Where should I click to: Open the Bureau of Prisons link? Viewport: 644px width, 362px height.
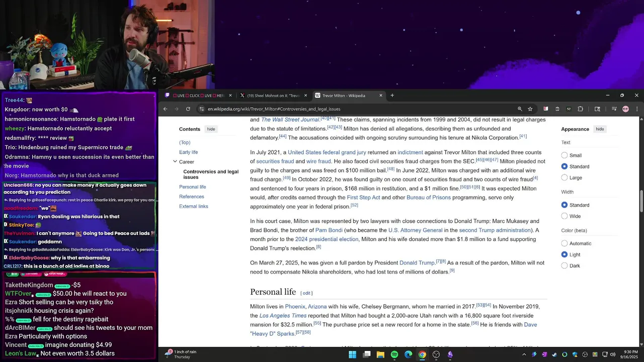click(429, 198)
